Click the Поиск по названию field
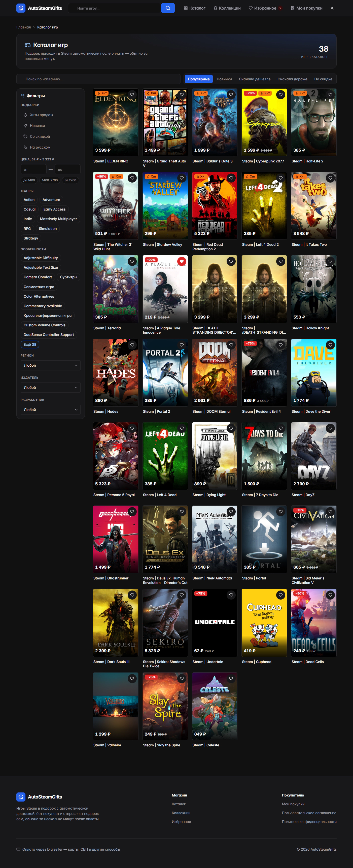This screenshot has width=353, height=868. (x=98, y=79)
